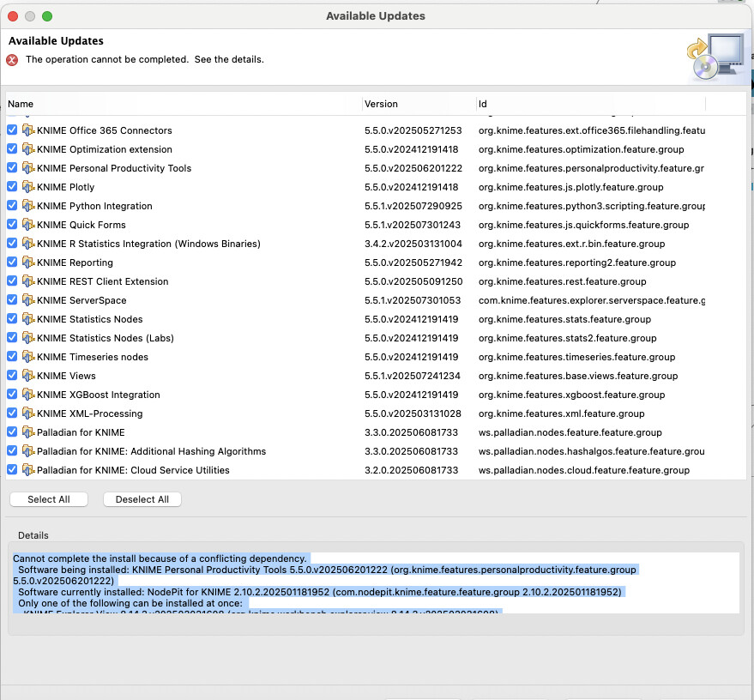Uncheck KNIME Statistics Nodes checkbox
This screenshot has width=754, height=700.
click(x=12, y=318)
